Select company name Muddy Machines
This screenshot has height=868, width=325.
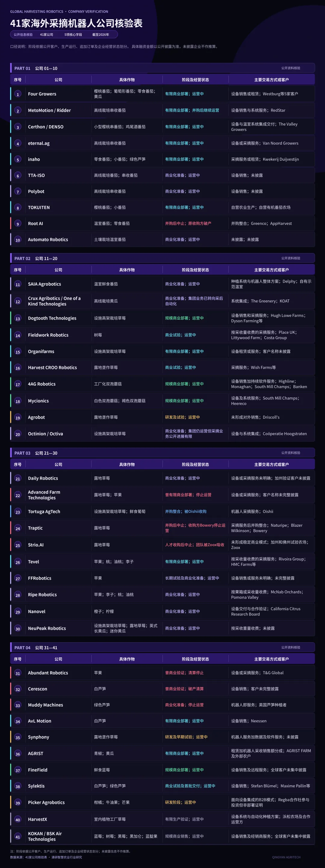[x=45, y=705]
